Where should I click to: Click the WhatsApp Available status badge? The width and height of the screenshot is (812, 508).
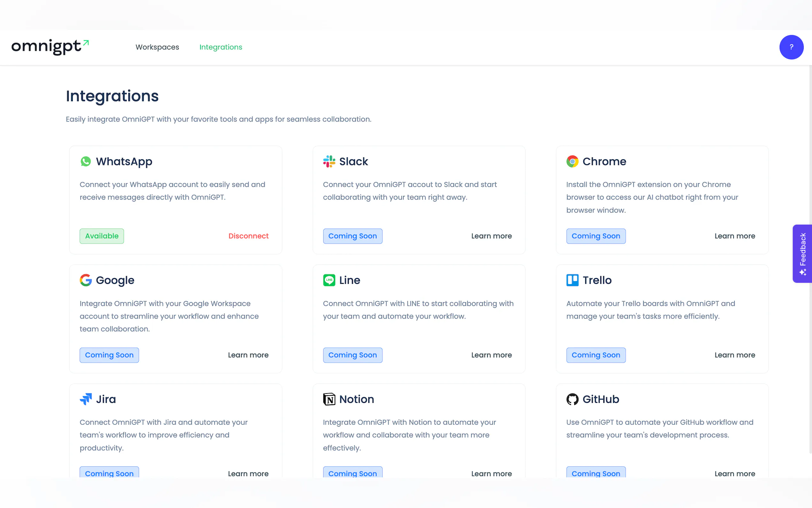tap(102, 236)
